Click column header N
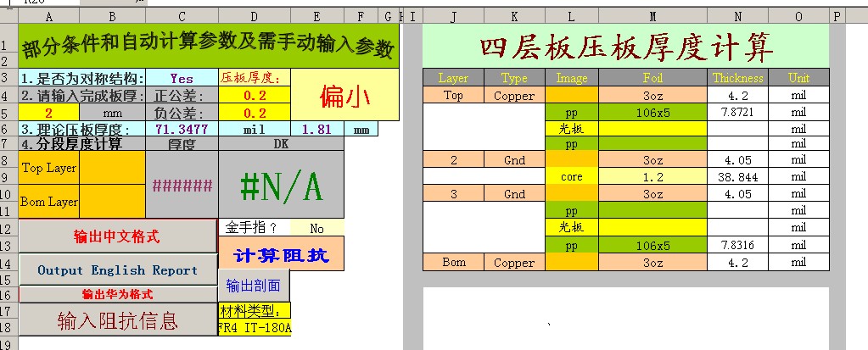This screenshot has height=350, width=868. coord(737,17)
